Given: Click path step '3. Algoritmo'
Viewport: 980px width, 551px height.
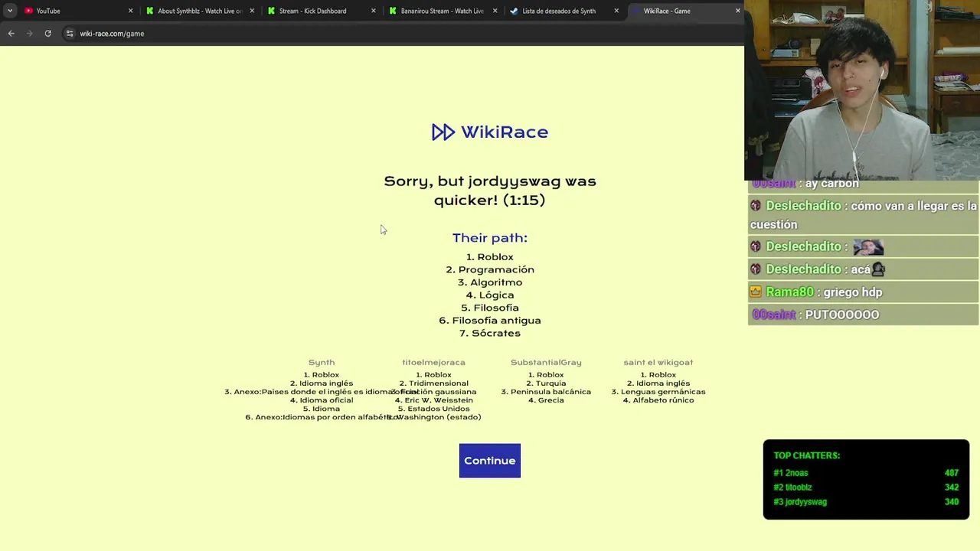Looking at the screenshot, I should point(490,282).
